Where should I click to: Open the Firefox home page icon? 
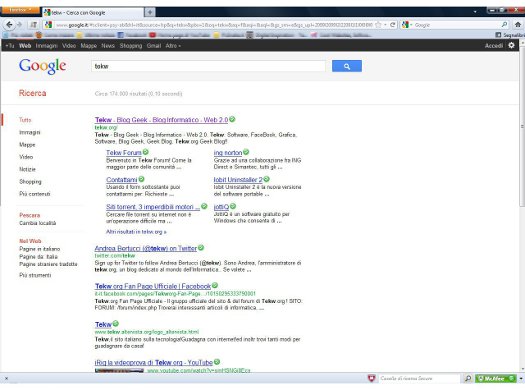tap(517, 24)
